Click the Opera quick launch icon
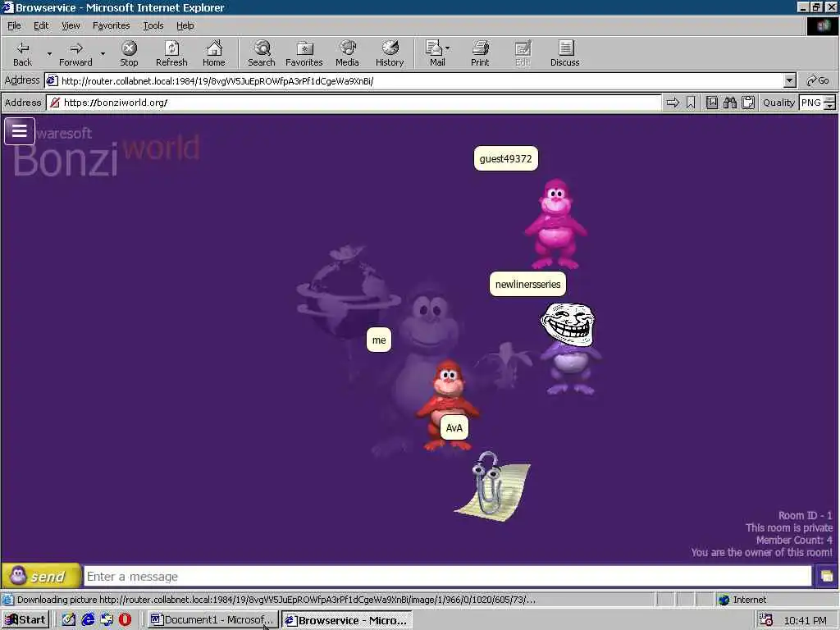 click(x=125, y=619)
